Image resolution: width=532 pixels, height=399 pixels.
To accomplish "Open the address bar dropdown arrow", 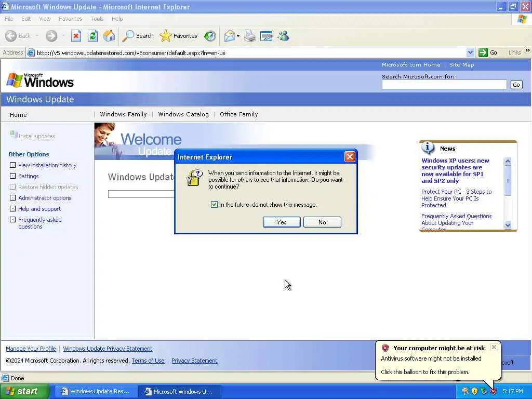I will [470, 52].
